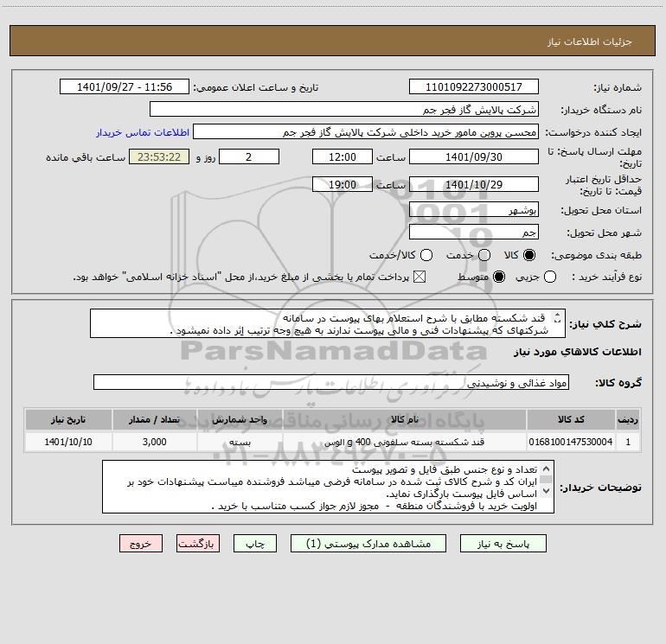
Task: Choose متوسط purchase process type
Action: [499, 277]
